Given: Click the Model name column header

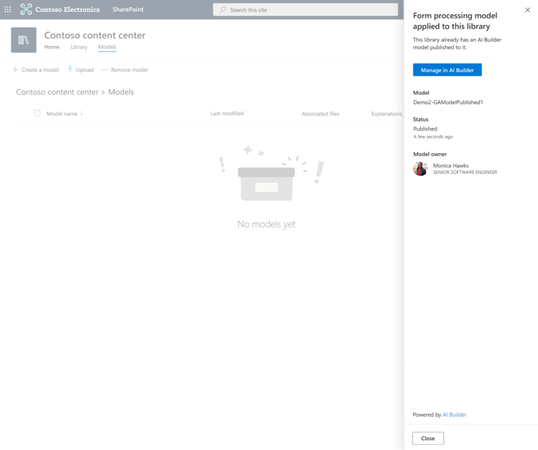Looking at the screenshot, I should point(62,114).
